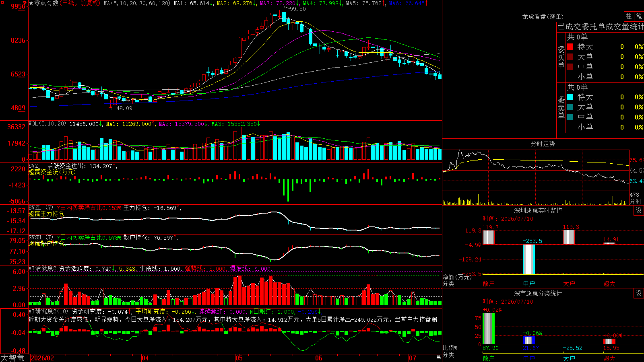This screenshot has height=362, width=644.
Task: Click the 大智慧 logo
Action: (x=12, y=358)
